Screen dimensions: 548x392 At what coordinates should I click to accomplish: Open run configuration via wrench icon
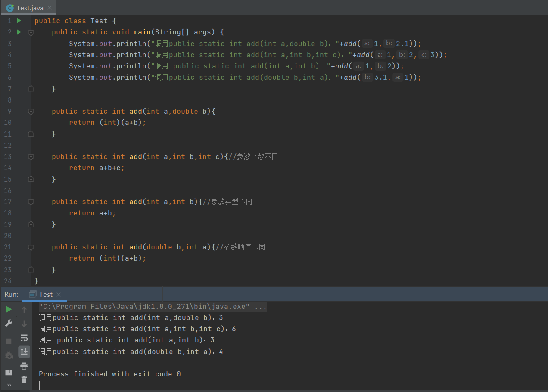(9, 323)
